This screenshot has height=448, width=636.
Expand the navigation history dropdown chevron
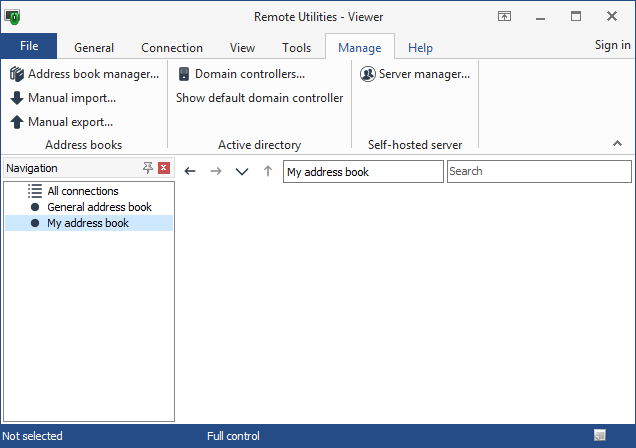coord(241,172)
